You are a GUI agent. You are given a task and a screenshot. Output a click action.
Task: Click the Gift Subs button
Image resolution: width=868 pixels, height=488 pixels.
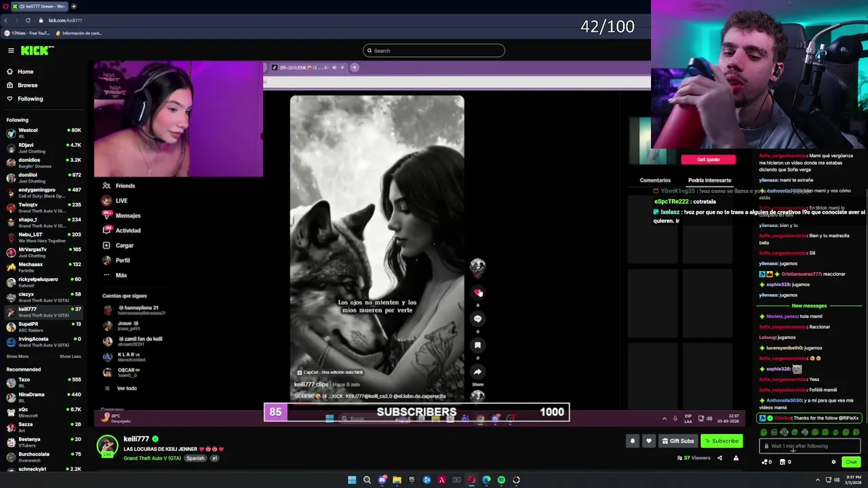pos(678,441)
